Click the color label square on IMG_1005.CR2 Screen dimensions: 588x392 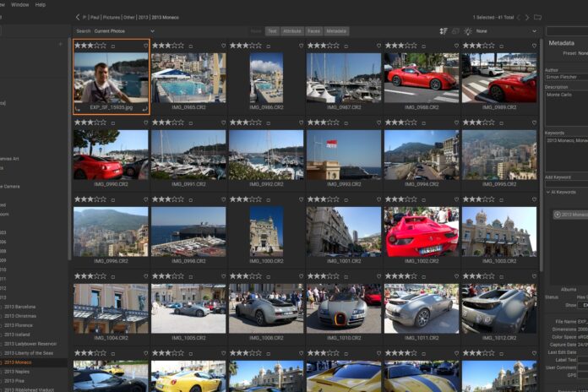coord(191,277)
